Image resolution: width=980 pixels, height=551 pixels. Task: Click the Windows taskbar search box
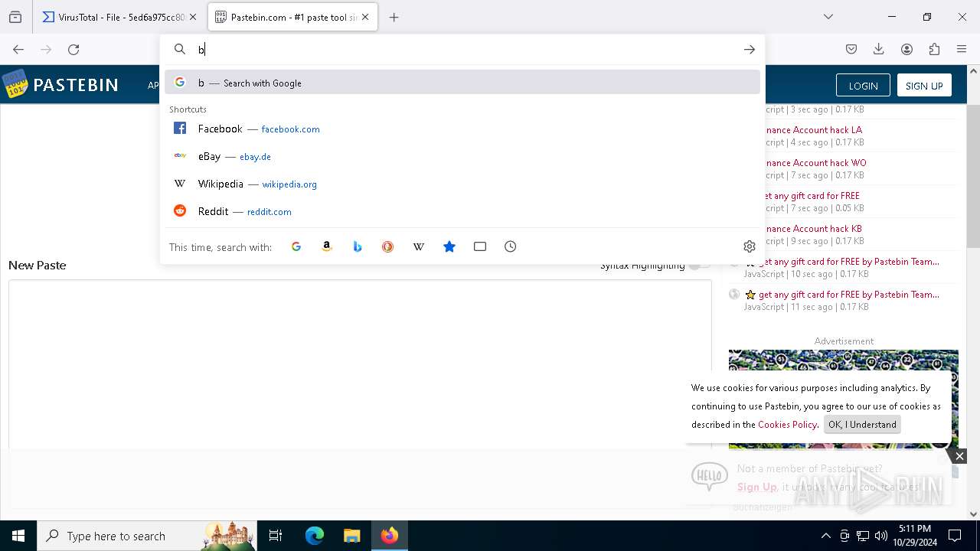pyautogui.click(x=145, y=536)
